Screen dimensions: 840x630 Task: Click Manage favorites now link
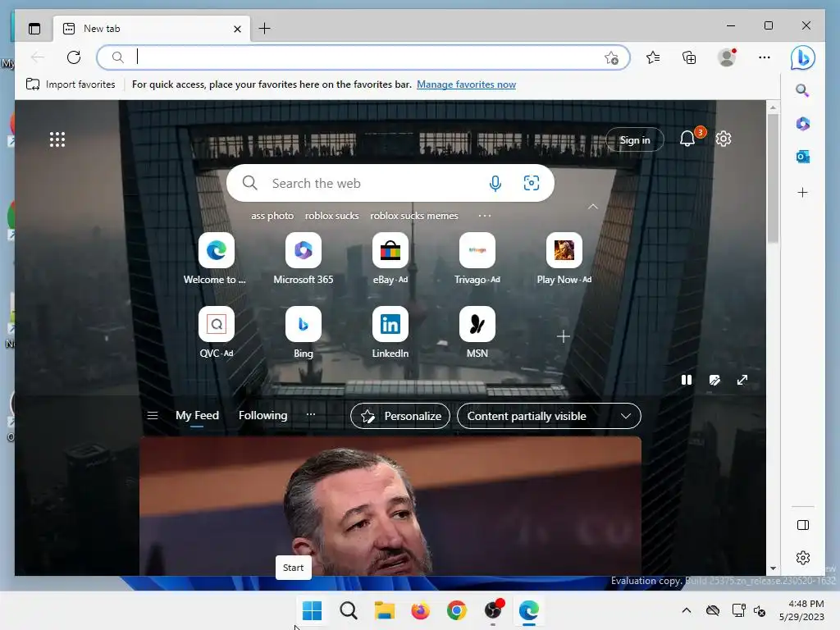(466, 84)
